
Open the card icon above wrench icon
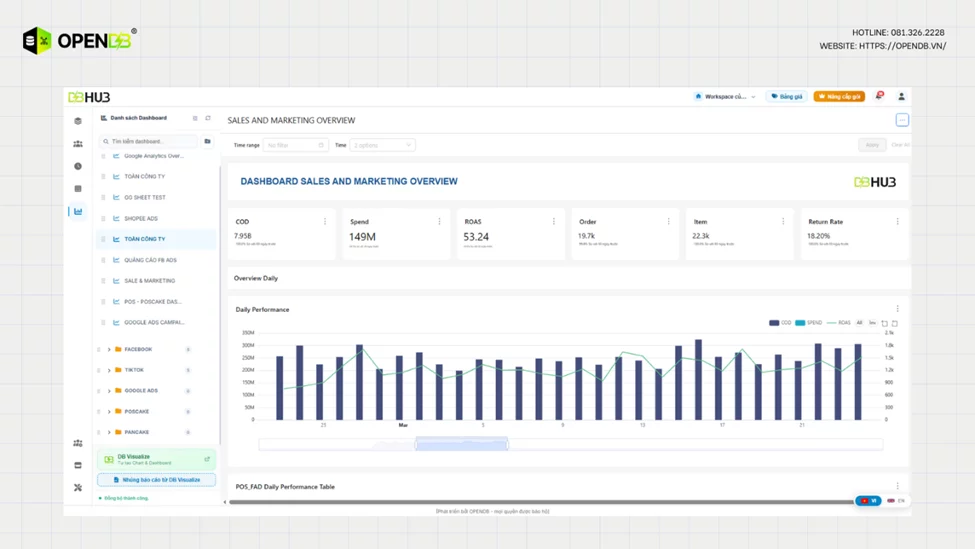pos(78,465)
